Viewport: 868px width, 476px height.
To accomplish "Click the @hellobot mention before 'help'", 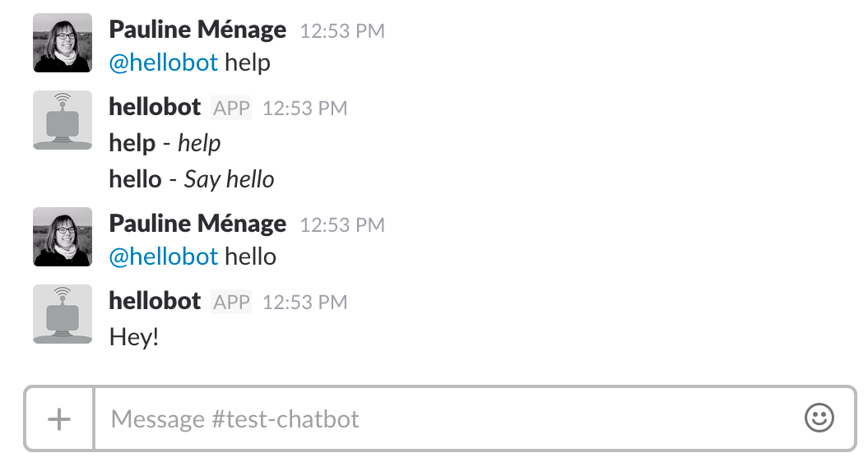I will pos(164,62).
